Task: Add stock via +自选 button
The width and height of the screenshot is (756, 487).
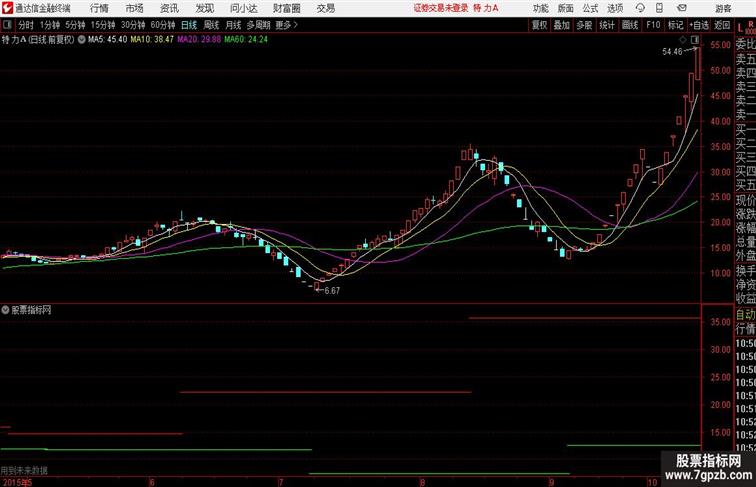Action: (699, 25)
